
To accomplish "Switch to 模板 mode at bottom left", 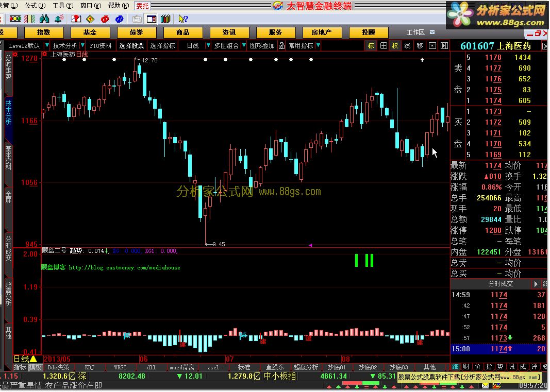I will click(x=35, y=367).
